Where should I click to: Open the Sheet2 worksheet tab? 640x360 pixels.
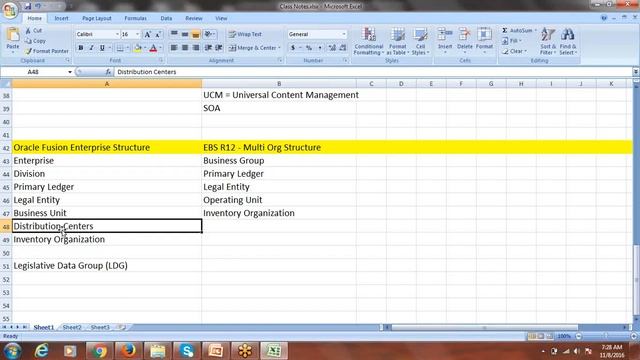(x=72, y=327)
